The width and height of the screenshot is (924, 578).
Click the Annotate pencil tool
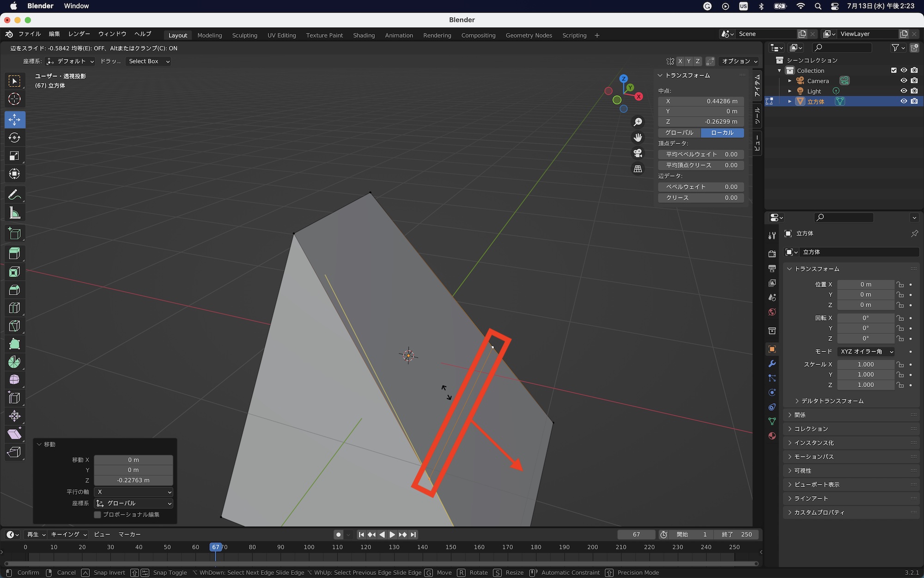coord(14,195)
